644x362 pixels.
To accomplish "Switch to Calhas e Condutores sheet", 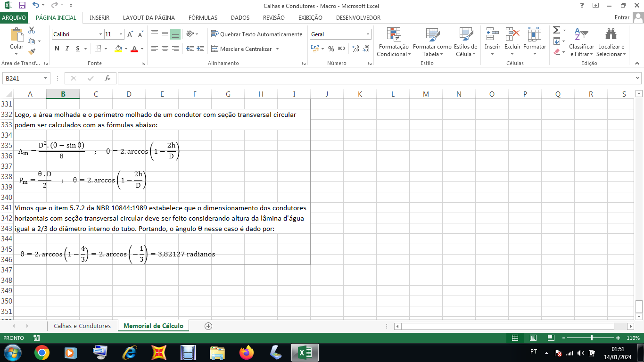I will pos(82,326).
